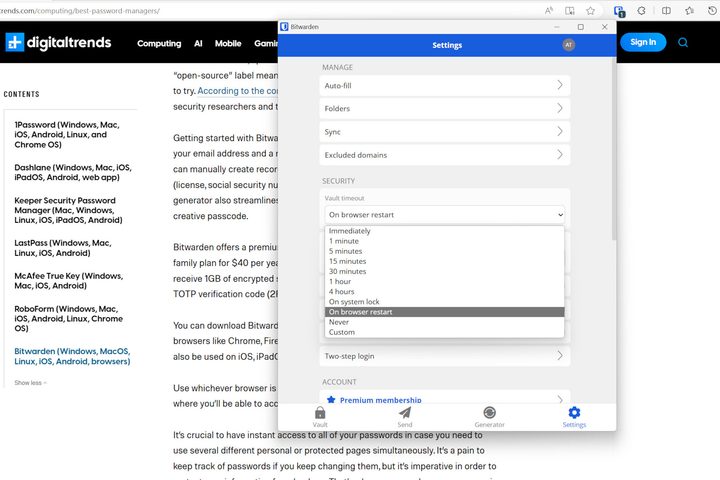
Task: Pick the 4 hours timeout option
Action: point(444,291)
